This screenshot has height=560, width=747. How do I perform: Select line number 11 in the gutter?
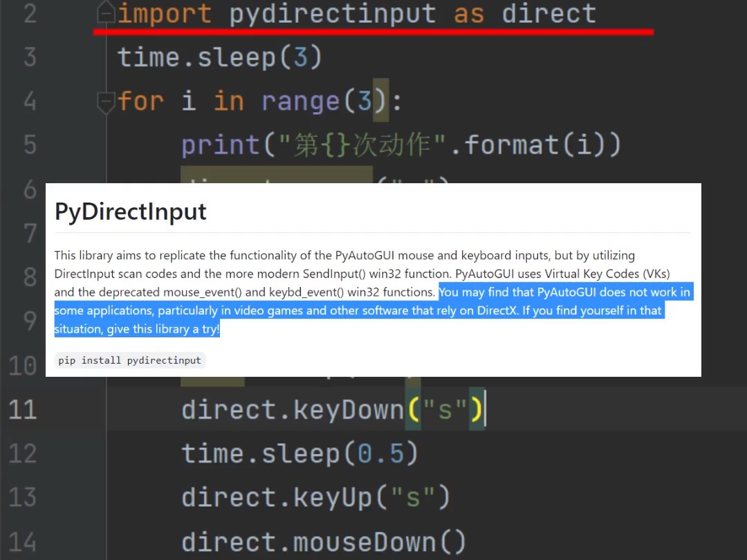(22, 409)
